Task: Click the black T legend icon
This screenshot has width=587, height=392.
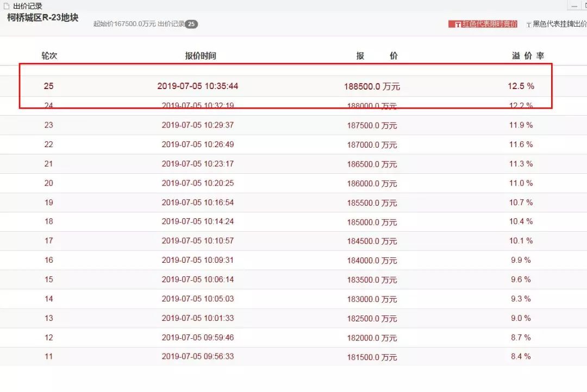Action: pyautogui.click(x=528, y=24)
